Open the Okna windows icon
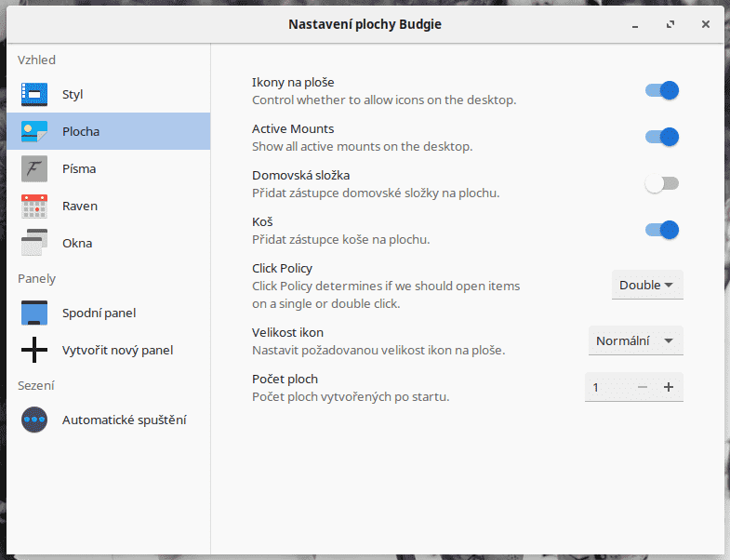This screenshot has width=730, height=560. (x=34, y=243)
